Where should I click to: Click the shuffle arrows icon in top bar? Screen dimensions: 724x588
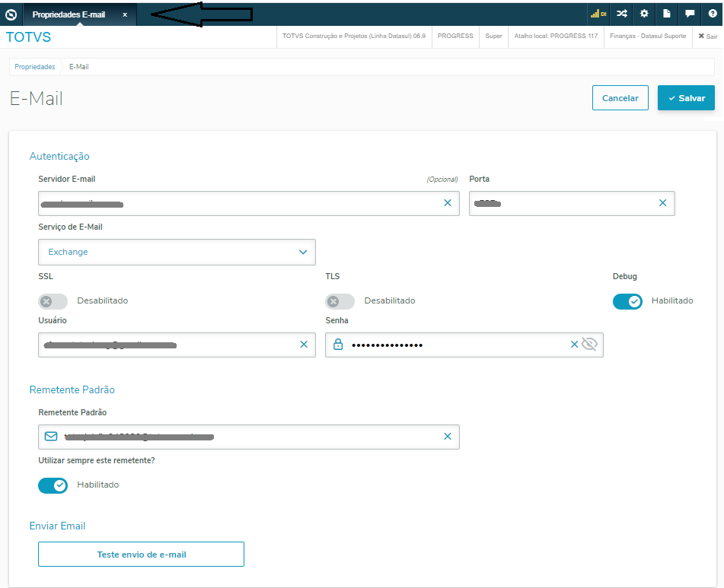(621, 14)
